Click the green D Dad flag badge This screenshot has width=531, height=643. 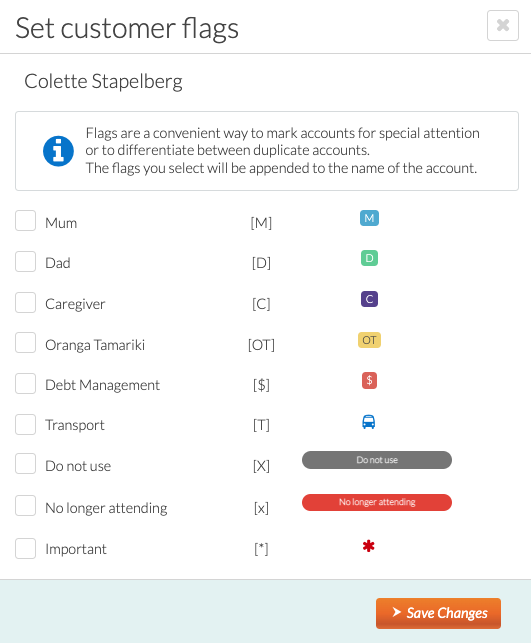(x=369, y=258)
